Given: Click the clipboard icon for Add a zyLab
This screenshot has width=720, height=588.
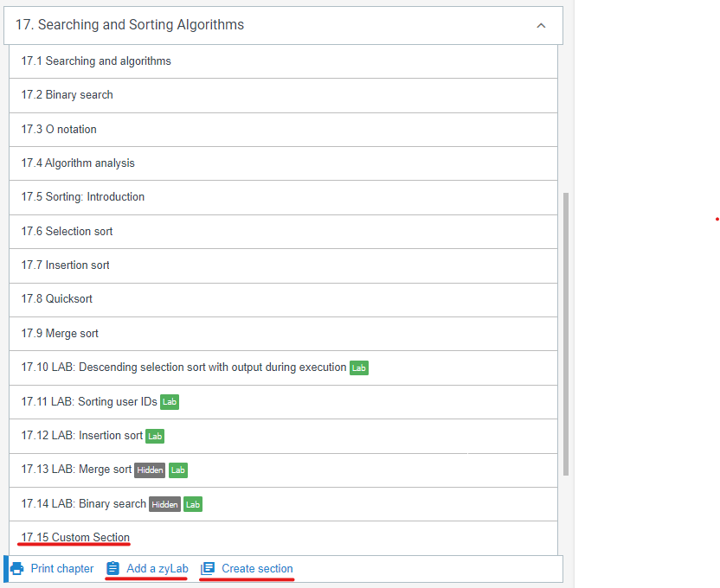Looking at the screenshot, I should [112, 568].
